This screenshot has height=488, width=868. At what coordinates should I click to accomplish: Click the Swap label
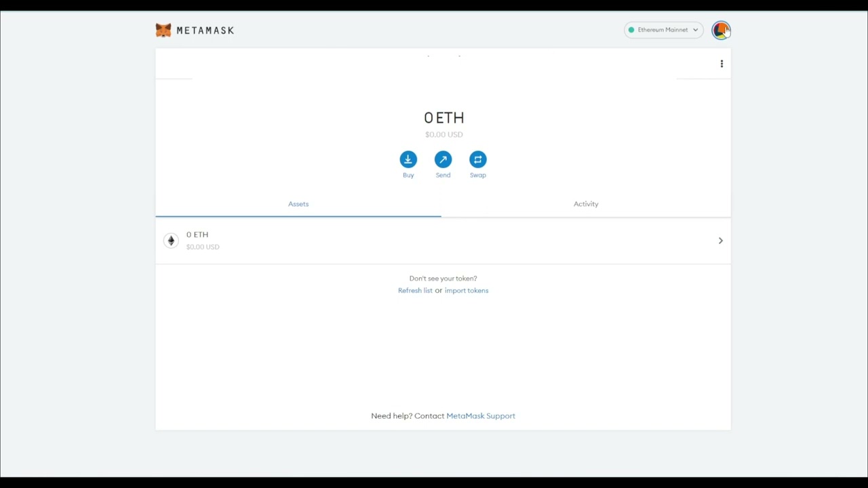478,175
